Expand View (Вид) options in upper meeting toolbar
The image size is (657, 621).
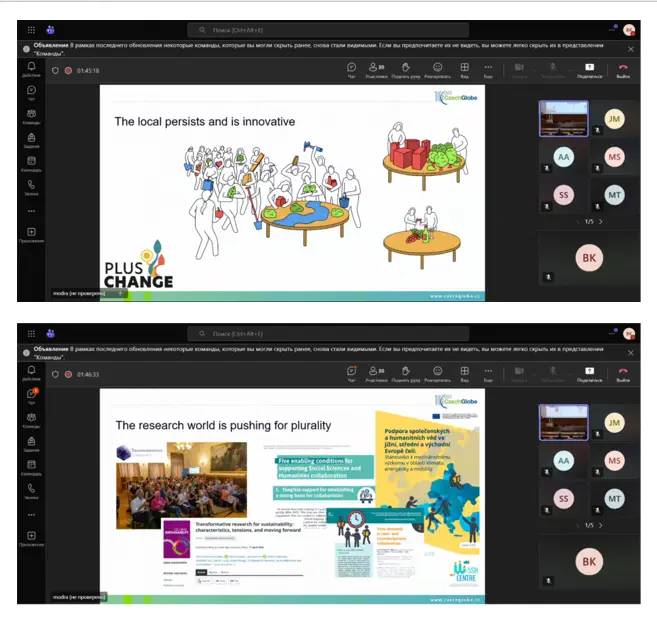464,69
